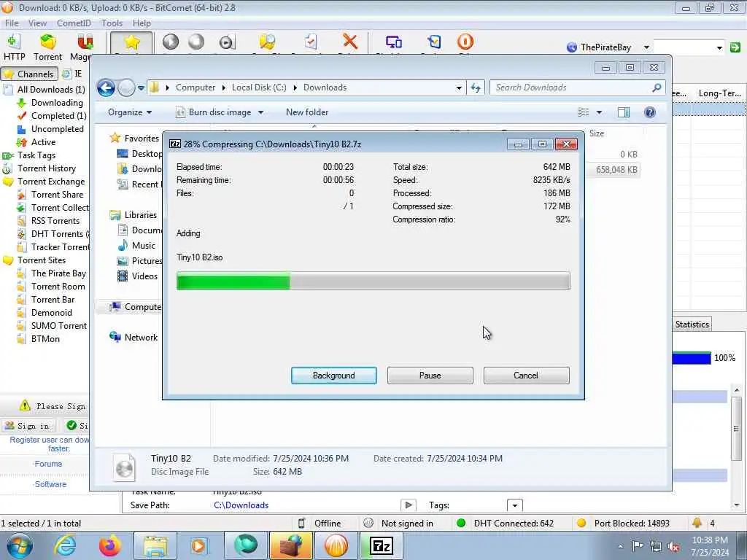Open the BitComet search box history dropdown
The image size is (747, 560).
pos(719,47)
